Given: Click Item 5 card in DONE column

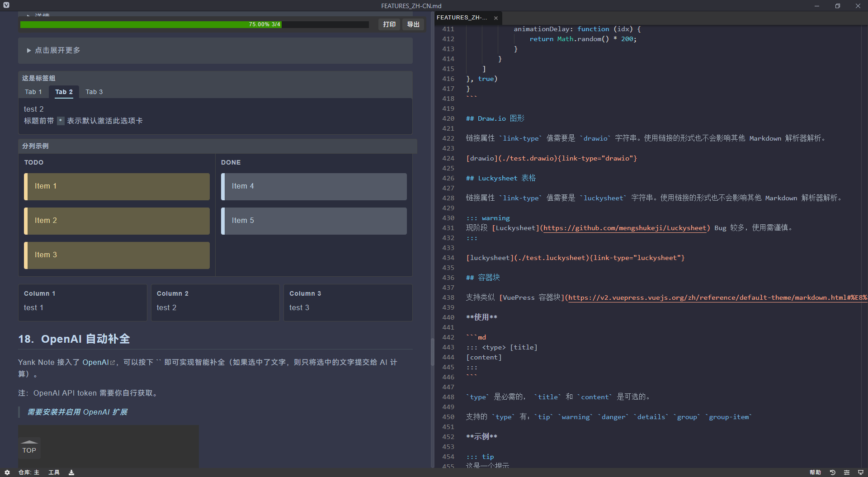Looking at the screenshot, I should pos(314,221).
